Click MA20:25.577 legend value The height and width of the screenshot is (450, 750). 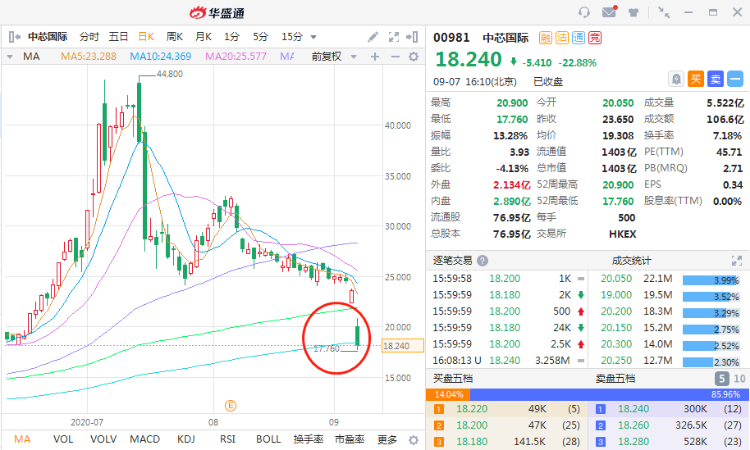pyautogui.click(x=236, y=57)
